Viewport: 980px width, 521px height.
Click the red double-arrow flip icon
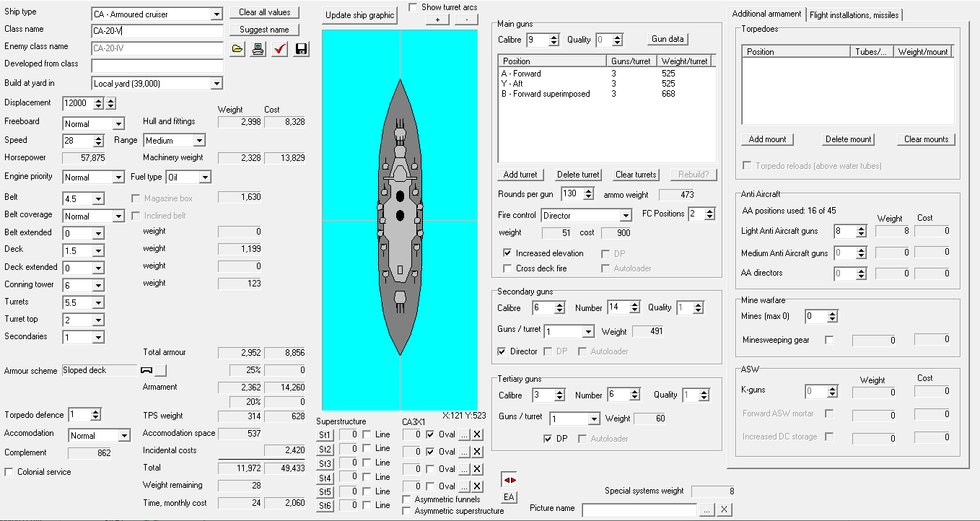[x=509, y=480]
